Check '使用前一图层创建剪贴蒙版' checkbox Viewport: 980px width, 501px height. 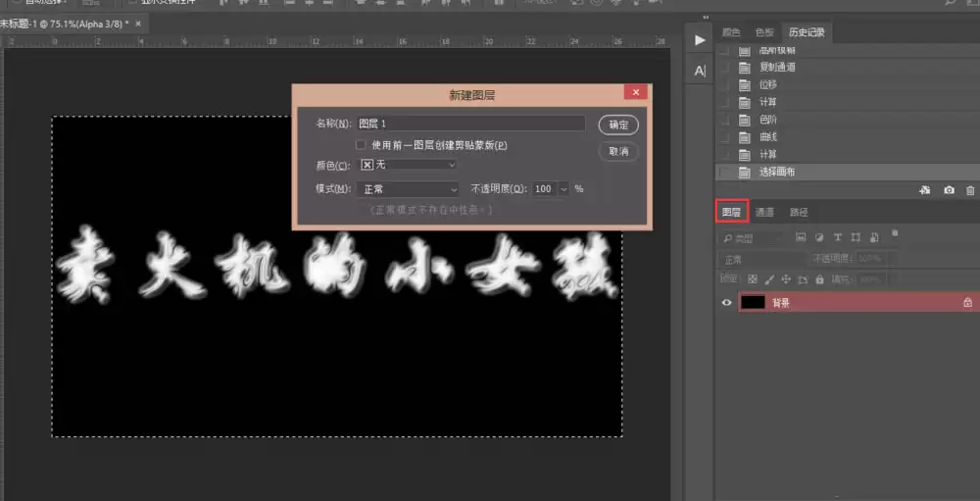coord(361,145)
